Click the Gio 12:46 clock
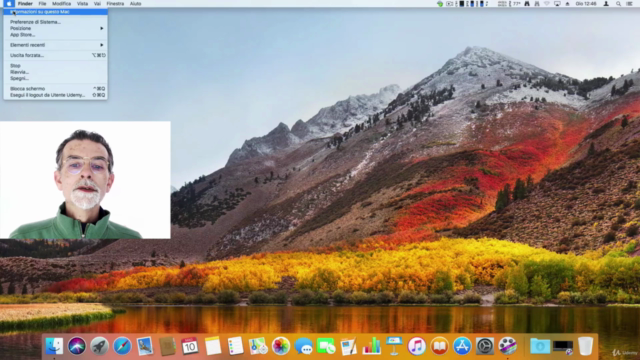The image size is (640, 360). tap(586, 4)
